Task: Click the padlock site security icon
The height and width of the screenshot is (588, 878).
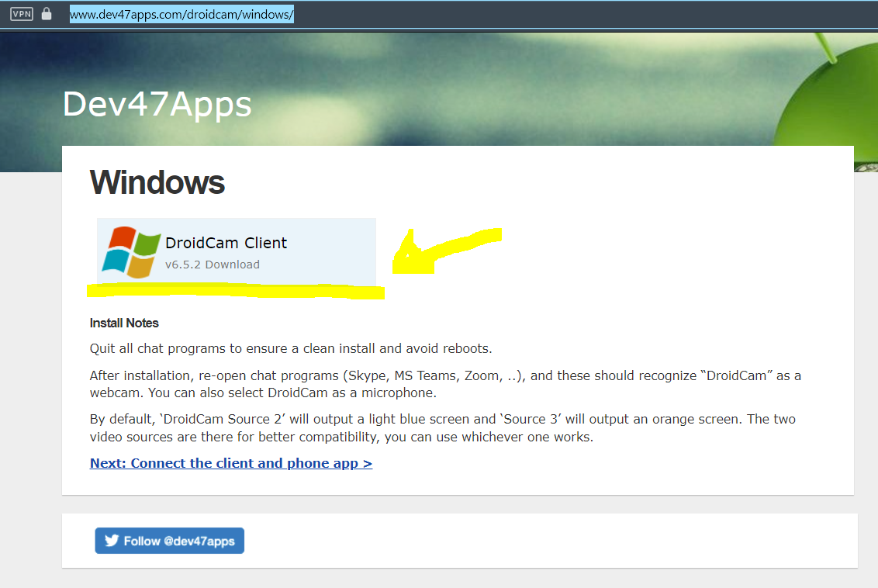Action: click(47, 13)
